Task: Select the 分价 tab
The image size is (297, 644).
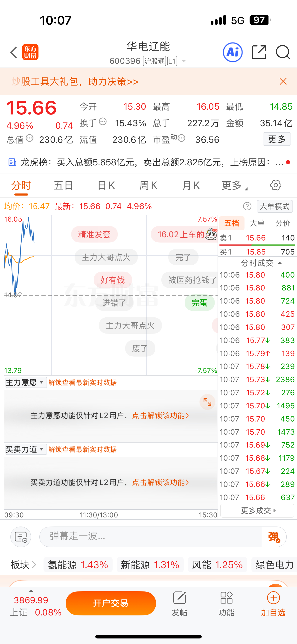Action: 283,223
